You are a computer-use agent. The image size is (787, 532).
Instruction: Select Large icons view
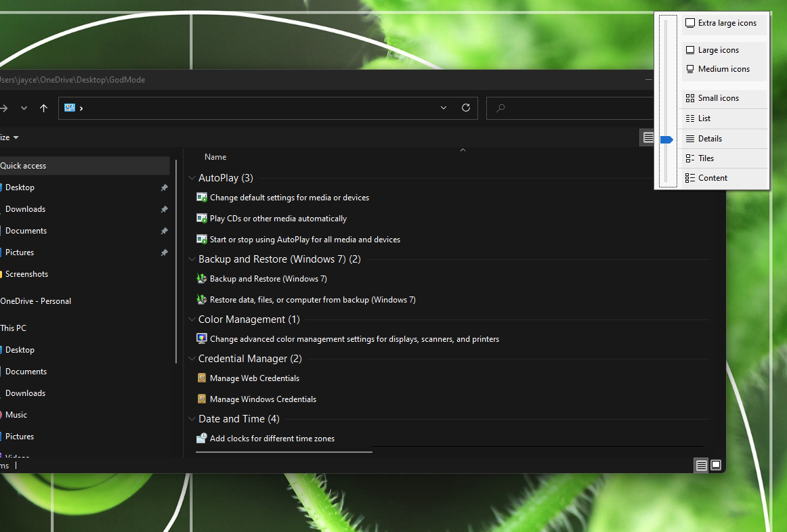tap(724, 50)
